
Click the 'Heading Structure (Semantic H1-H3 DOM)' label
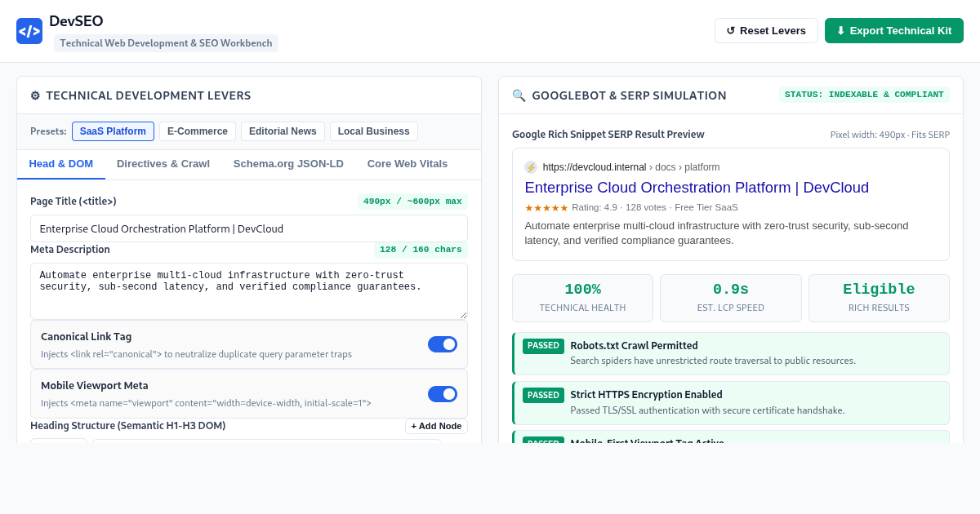point(128,426)
